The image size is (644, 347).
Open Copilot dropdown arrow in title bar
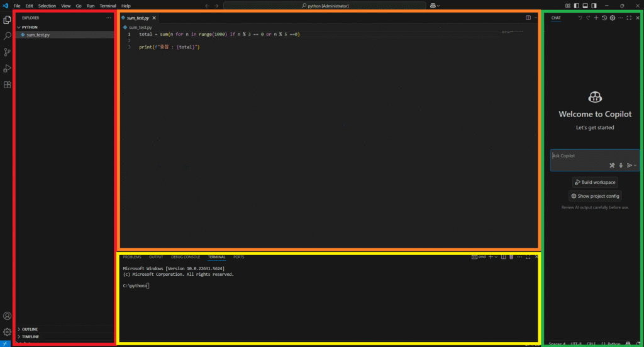pos(438,6)
